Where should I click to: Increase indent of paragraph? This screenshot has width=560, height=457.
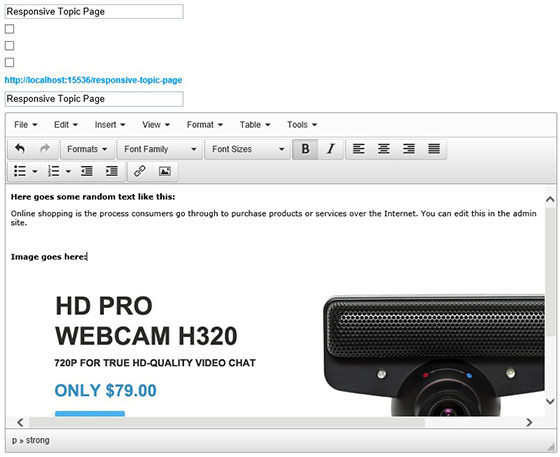(112, 171)
